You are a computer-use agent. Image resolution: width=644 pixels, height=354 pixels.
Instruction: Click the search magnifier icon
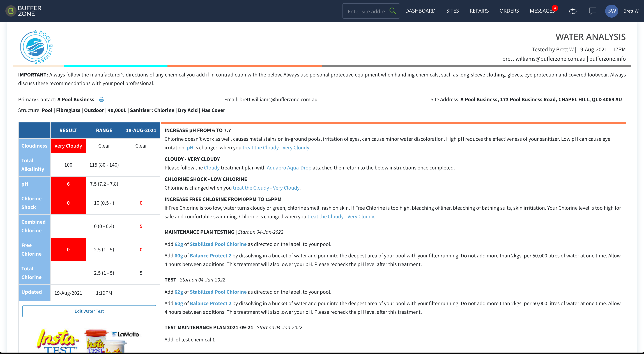tap(392, 11)
